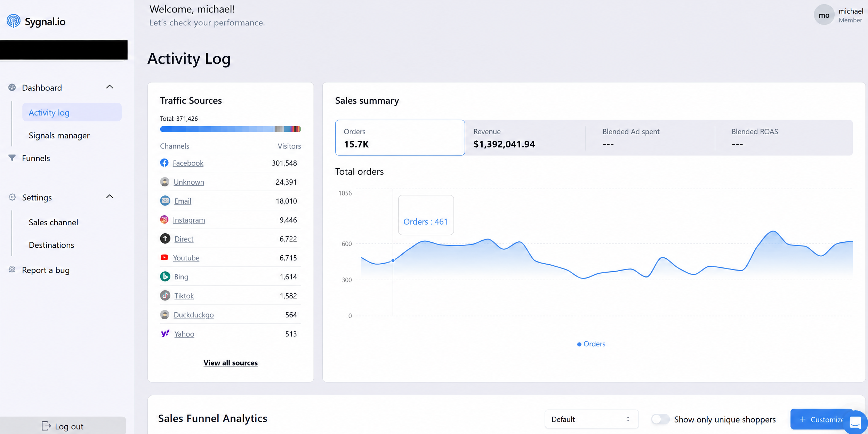Click the Dashboard gauge icon
This screenshot has height=434, width=868.
(x=12, y=87)
